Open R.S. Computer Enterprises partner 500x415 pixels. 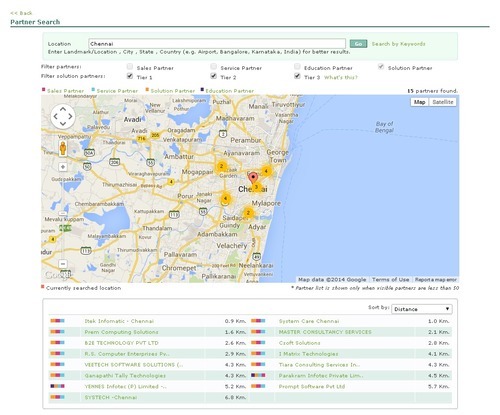127,354
